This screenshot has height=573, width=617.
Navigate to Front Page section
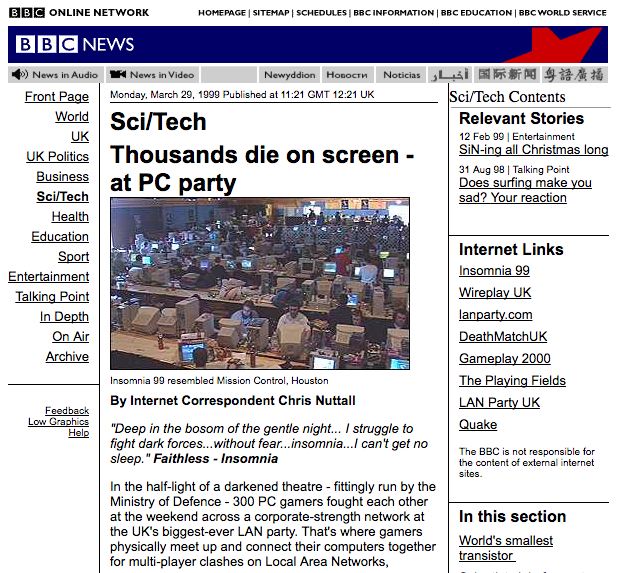[56, 96]
